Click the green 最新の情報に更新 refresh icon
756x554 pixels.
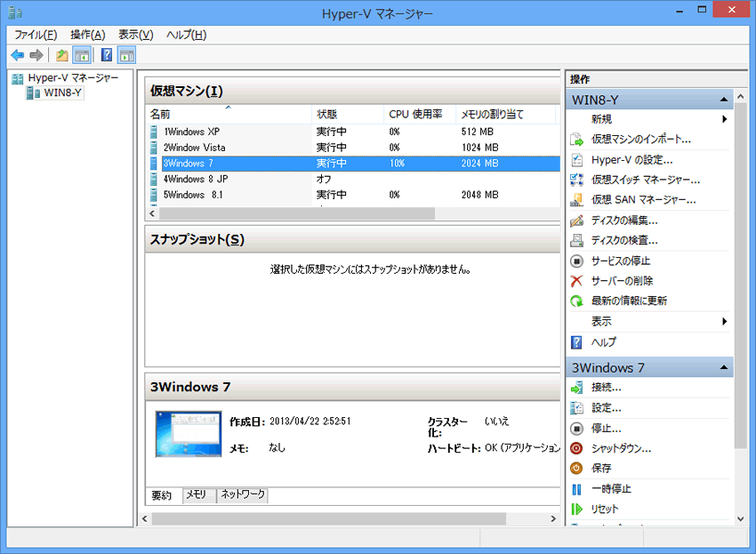coord(576,301)
